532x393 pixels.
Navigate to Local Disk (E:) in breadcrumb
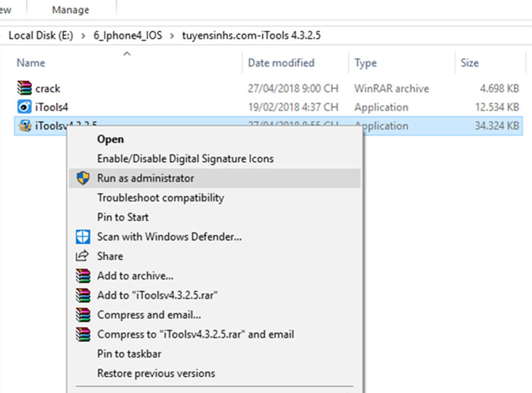click(41, 35)
